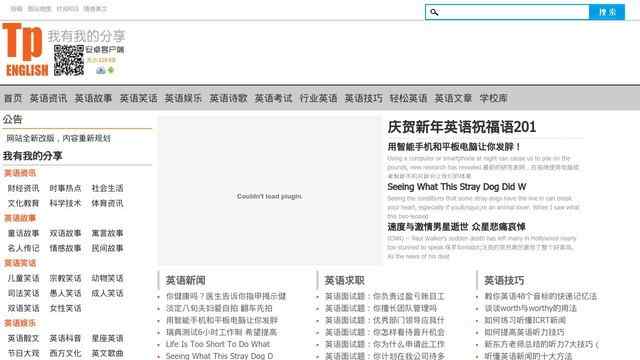Open 英语散文 sidebar link
This screenshot has width=640, height=360.
(24, 338)
